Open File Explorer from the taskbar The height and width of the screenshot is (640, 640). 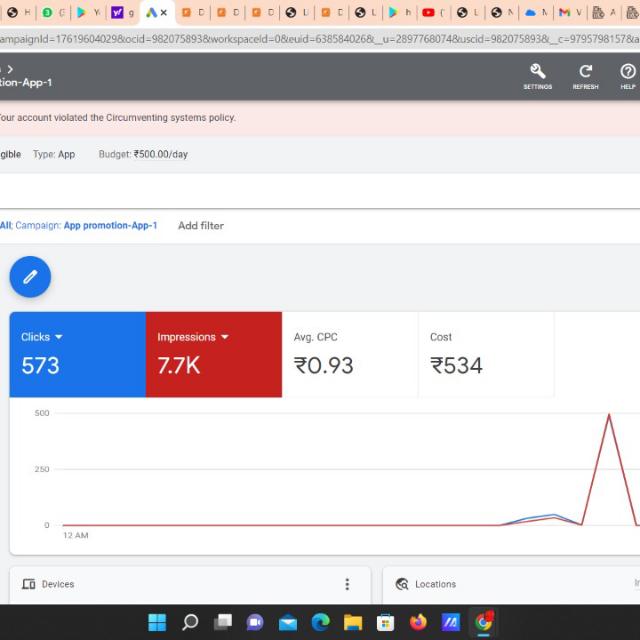coord(353,622)
